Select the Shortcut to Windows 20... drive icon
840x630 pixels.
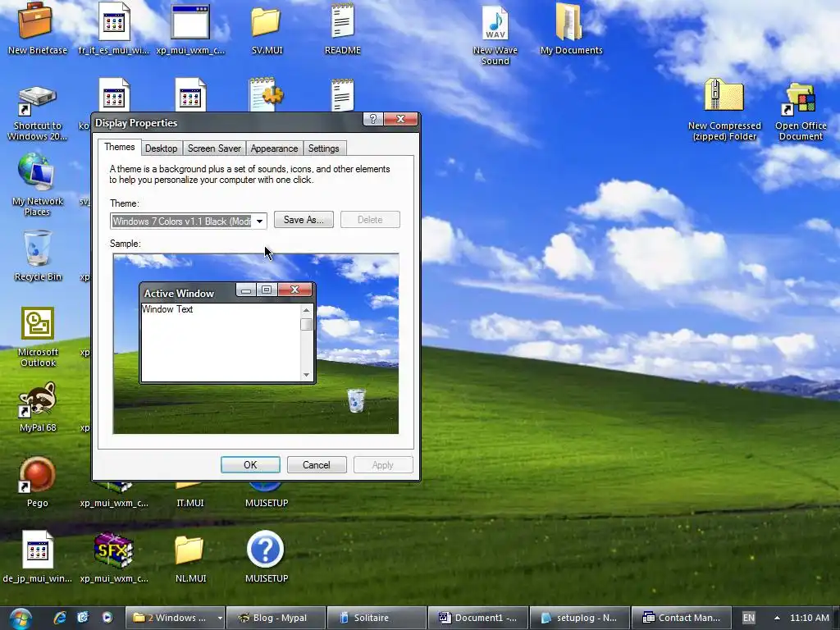click(x=37, y=112)
